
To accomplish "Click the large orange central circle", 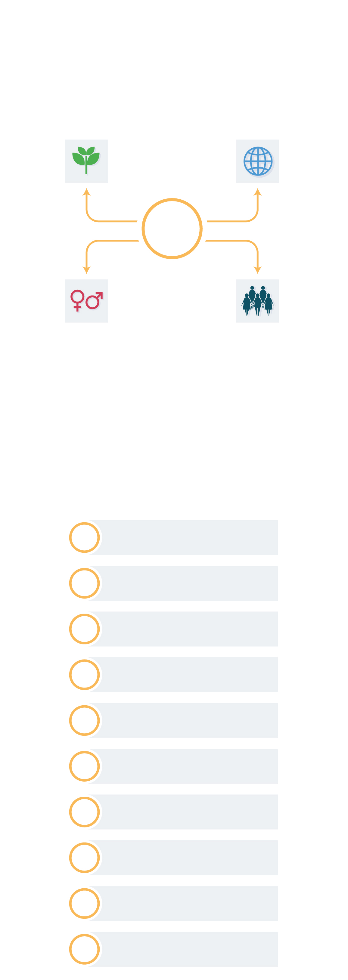I will 172,229.
